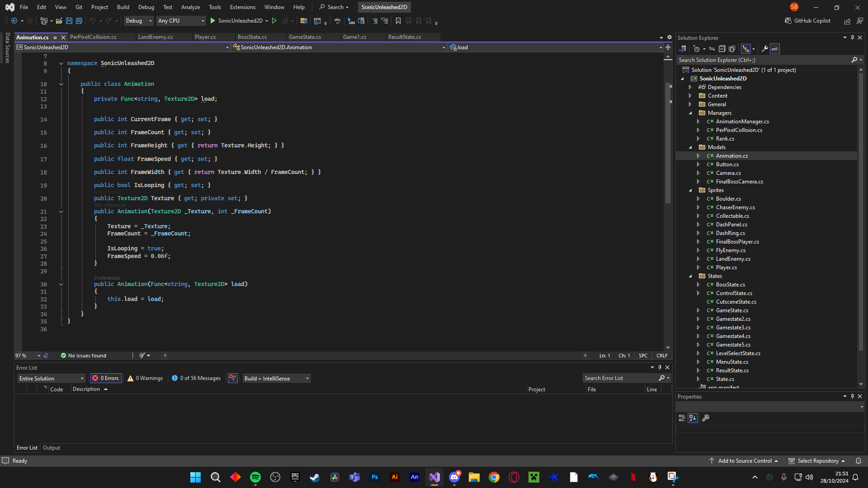Open the Build + IntelliSense dropdown
Viewport: 868px width, 488px height.
276,378
